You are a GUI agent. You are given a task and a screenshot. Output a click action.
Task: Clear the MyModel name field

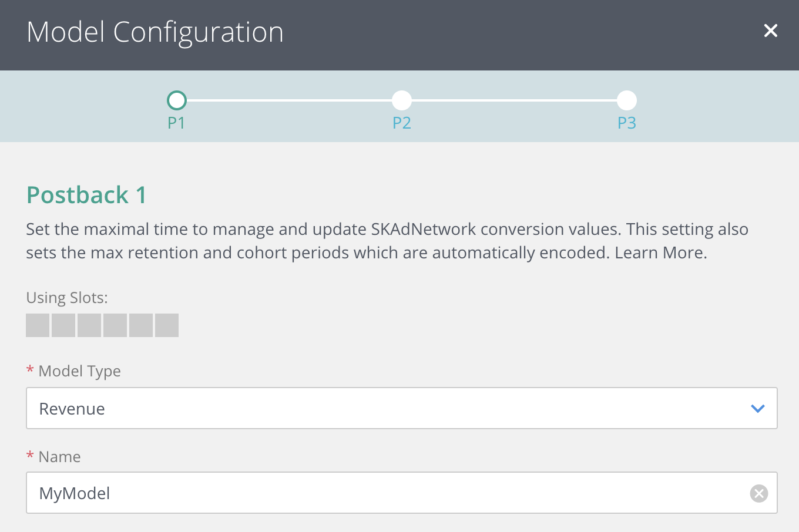click(x=758, y=493)
